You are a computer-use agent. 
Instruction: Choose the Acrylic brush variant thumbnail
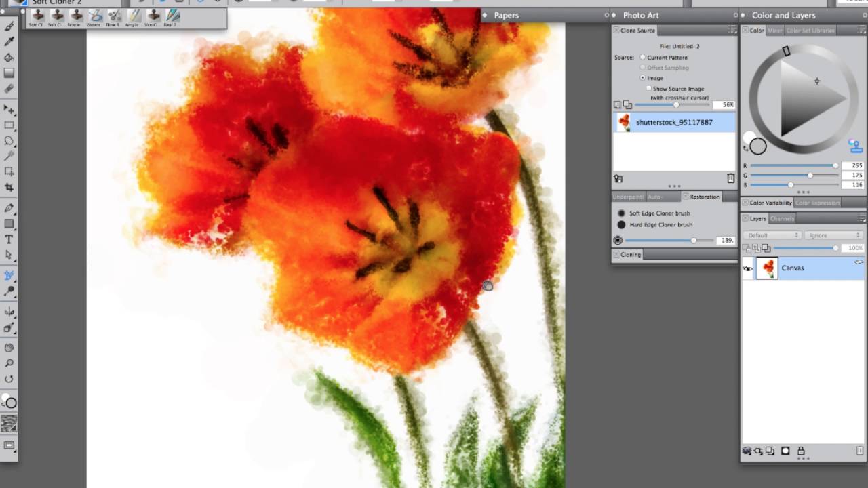(x=134, y=17)
